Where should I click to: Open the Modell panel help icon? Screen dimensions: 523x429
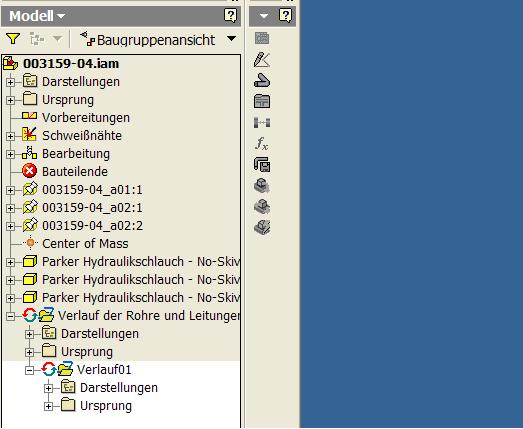tap(230, 16)
